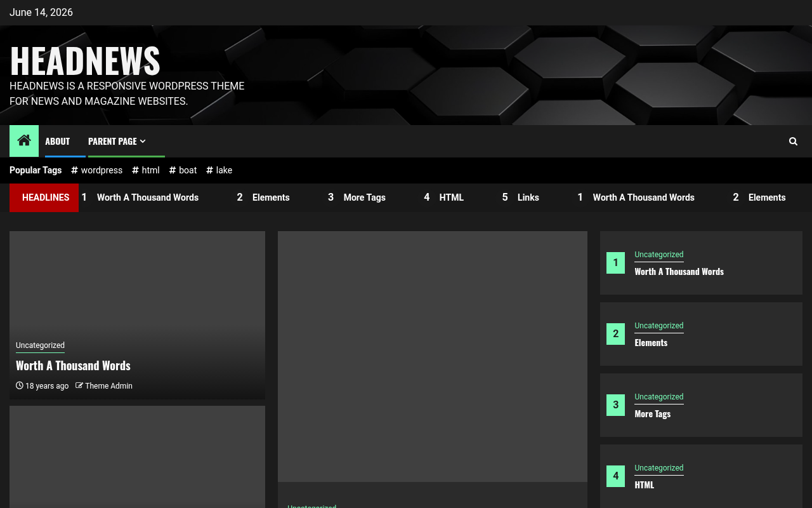Click number badge 4 in sidebar list
The image size is (812, 508).
[x=615, y=476]
